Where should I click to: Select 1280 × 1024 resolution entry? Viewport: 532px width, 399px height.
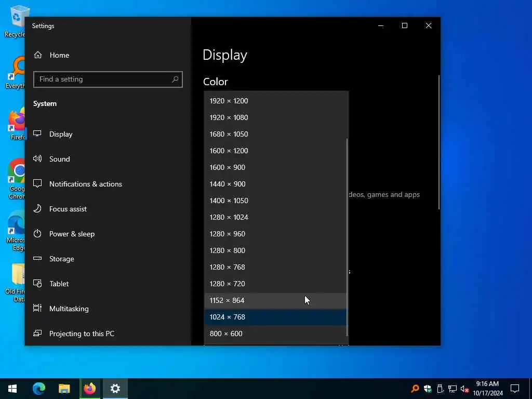tap(276, 217)
